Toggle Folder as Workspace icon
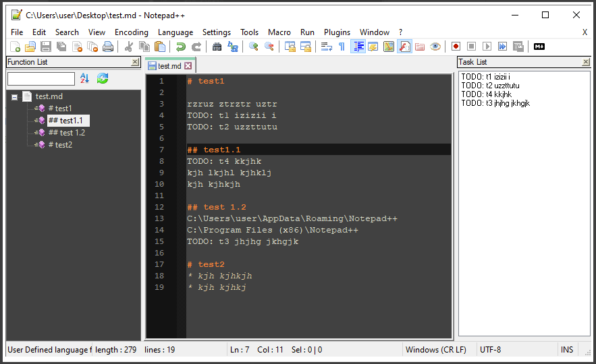Image resolution: width=596 pixels, height=364 pixels. pos(420,47)
